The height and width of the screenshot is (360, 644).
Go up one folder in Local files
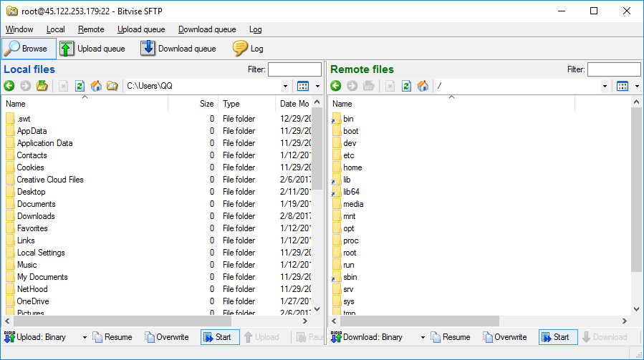(x=42, y=86)
